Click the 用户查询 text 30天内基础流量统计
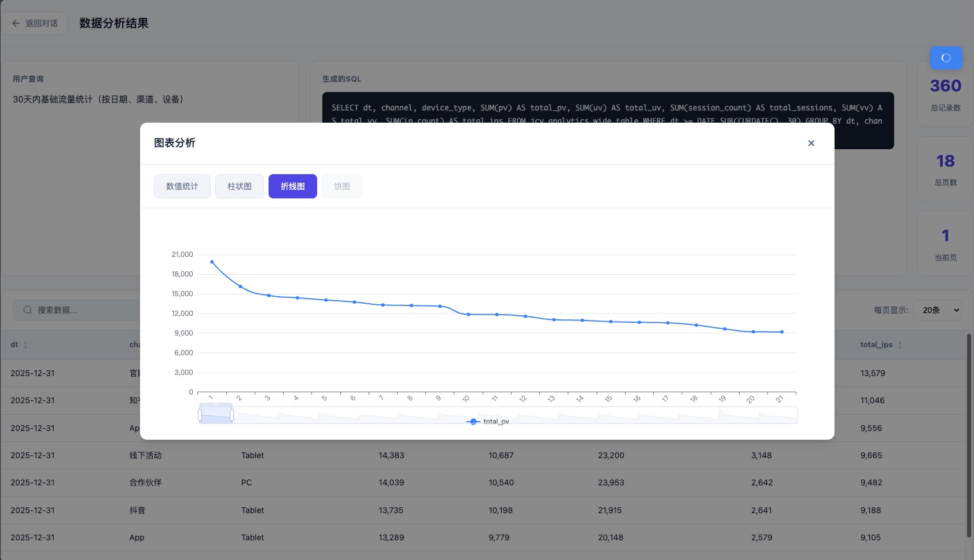Viewport: 974px width, 560px height. tap(98, 100)
